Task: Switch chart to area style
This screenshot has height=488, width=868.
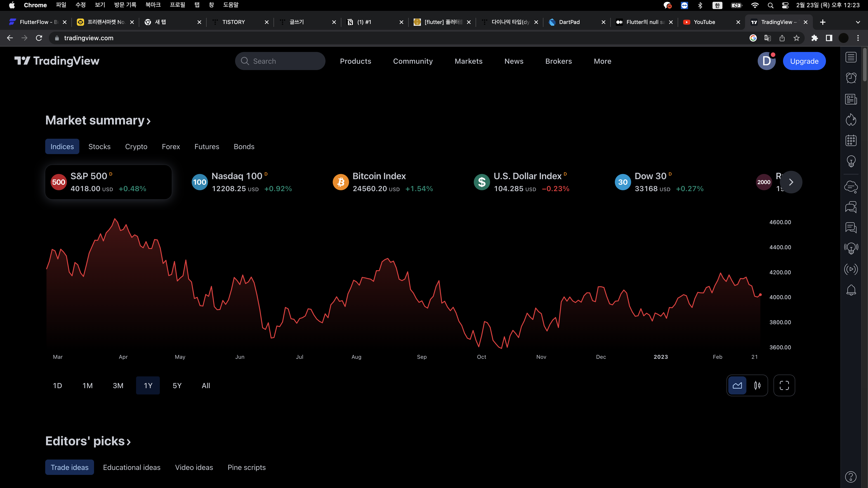Action: pos(737,385)
